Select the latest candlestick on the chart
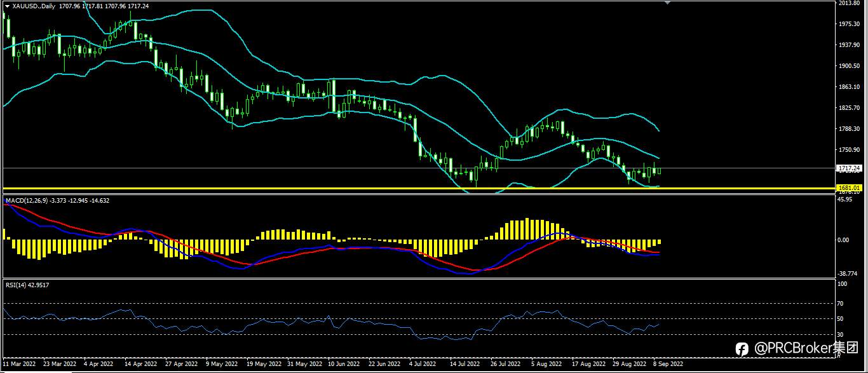Screen dimensions: 868x373 (660, 170)
